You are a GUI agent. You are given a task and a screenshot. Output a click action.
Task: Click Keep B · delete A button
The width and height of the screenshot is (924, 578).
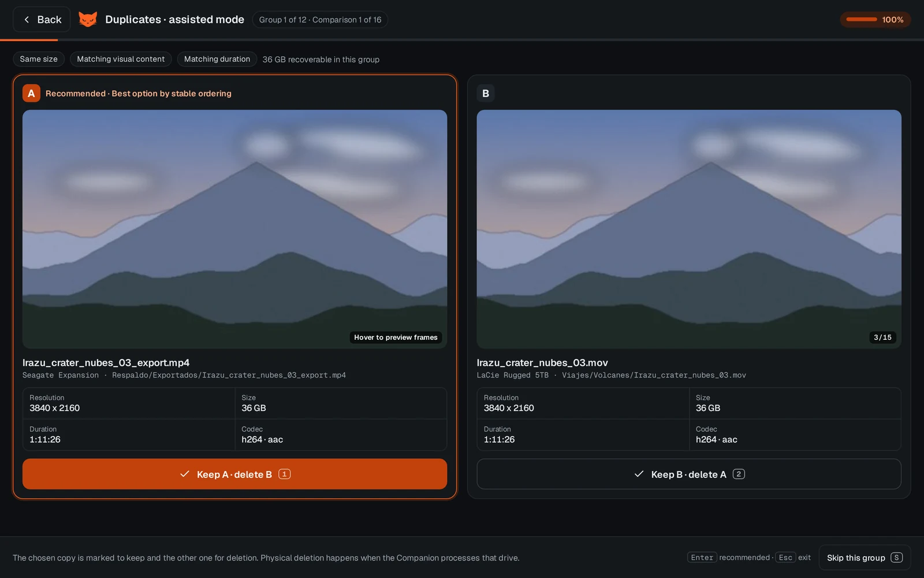pyautogui.click(x=689, y=474)
